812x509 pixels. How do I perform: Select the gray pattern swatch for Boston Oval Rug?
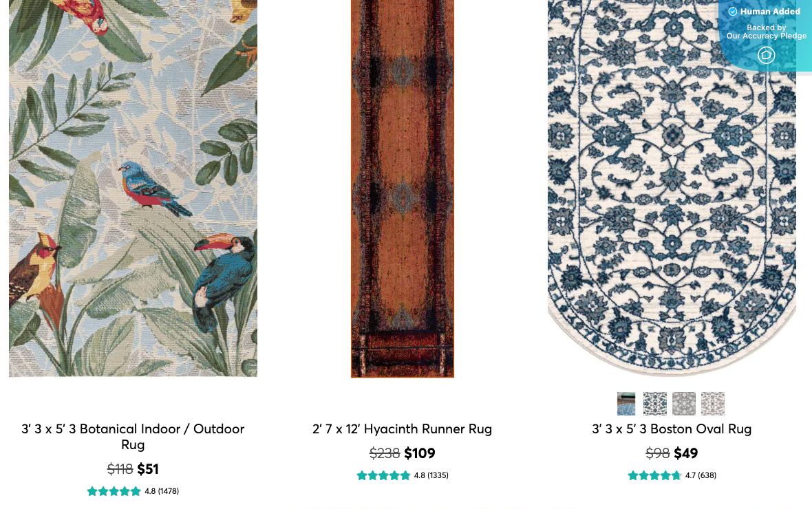(x=683, y=404)
